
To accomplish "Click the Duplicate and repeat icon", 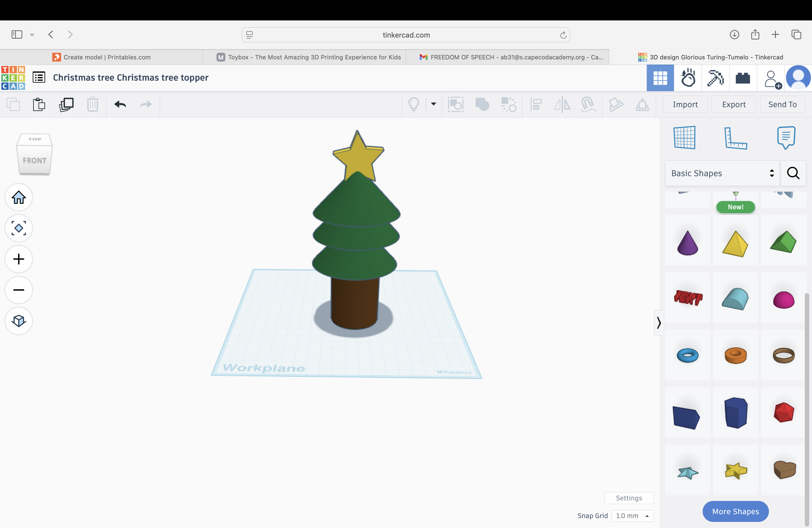I will [66, 104].
